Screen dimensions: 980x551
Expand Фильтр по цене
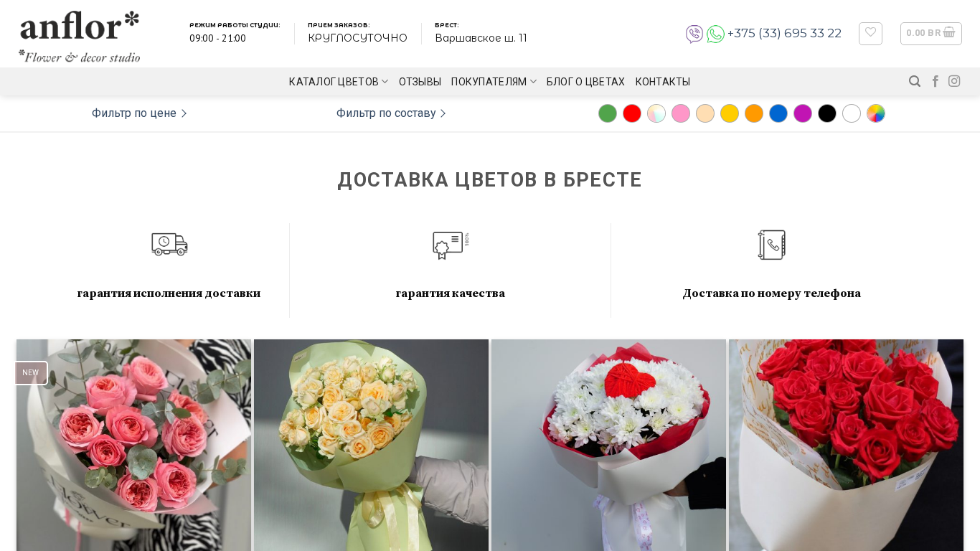139,113
